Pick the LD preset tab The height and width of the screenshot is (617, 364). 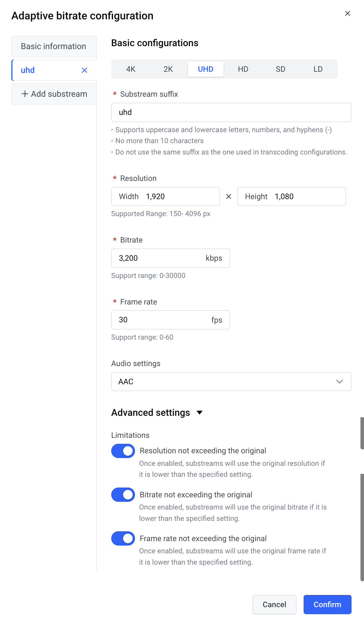pos(318,69)
